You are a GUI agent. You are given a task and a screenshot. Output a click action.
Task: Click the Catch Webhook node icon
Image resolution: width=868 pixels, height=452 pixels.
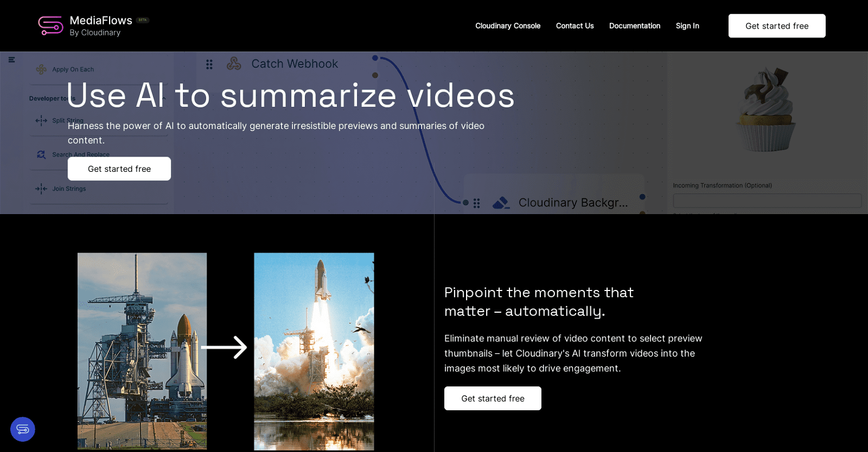(234, 64)
